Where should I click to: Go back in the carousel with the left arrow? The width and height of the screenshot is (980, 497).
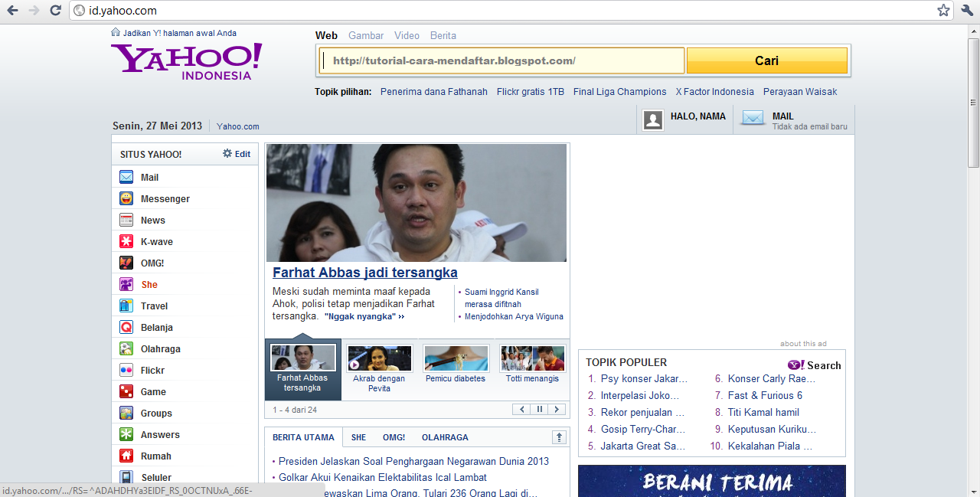pos(521,410)
